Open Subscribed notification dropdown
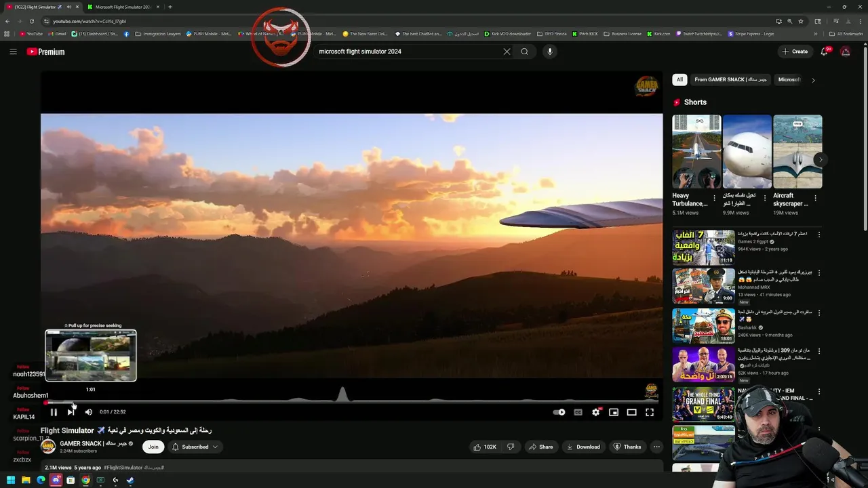 click(195, 447)
